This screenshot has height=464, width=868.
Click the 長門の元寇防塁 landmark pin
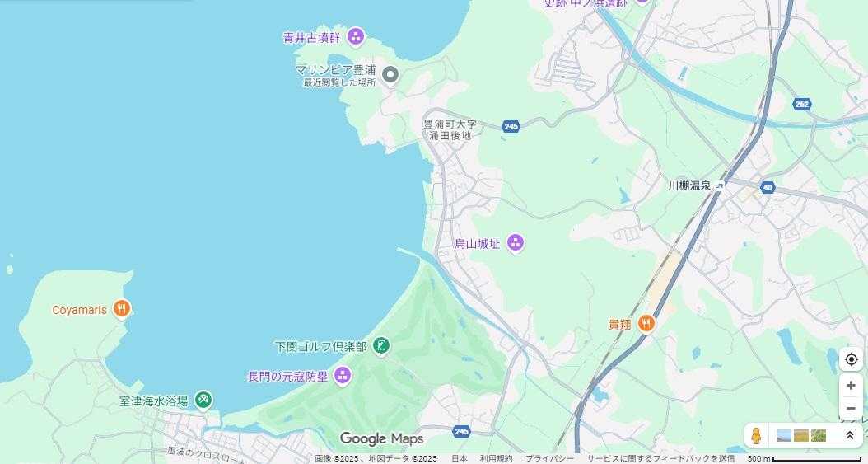(x=343, y=376)
